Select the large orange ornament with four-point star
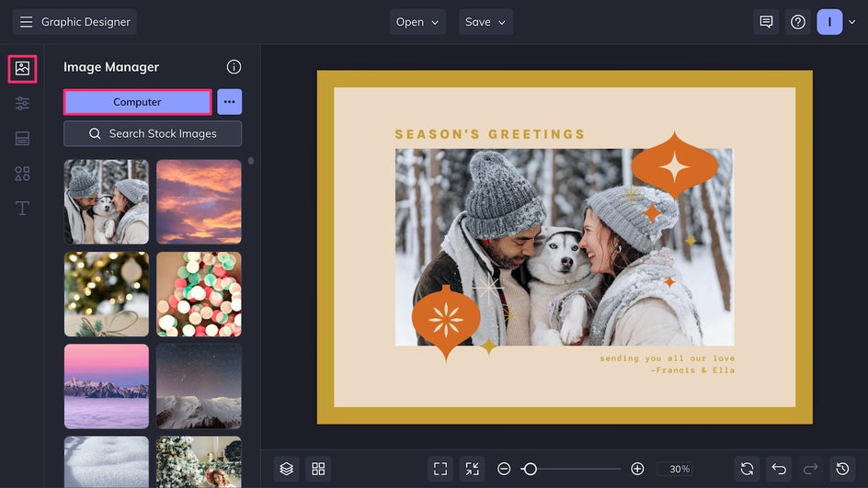This screenshot has height=488, width=868. (x=674, y=165)
